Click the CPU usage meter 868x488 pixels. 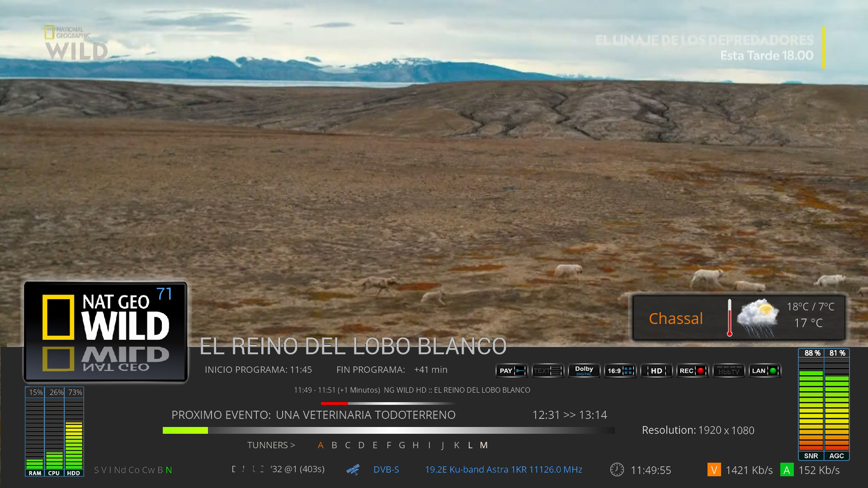tap(54, 432)
